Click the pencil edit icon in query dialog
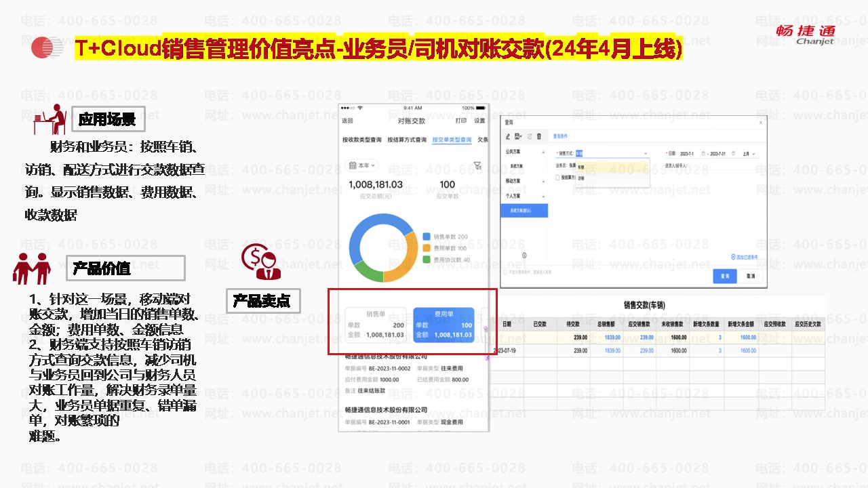Viewport: 868px width, 488px height. click(508, 136)
